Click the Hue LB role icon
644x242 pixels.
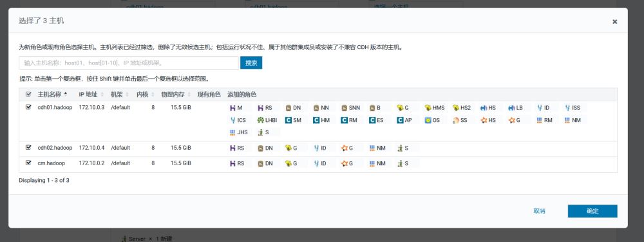(x=511, y=108)
